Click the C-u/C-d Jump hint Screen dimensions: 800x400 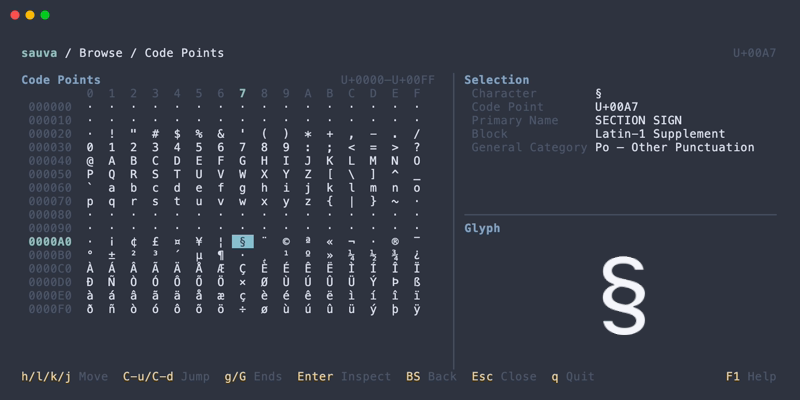[166, 377]
